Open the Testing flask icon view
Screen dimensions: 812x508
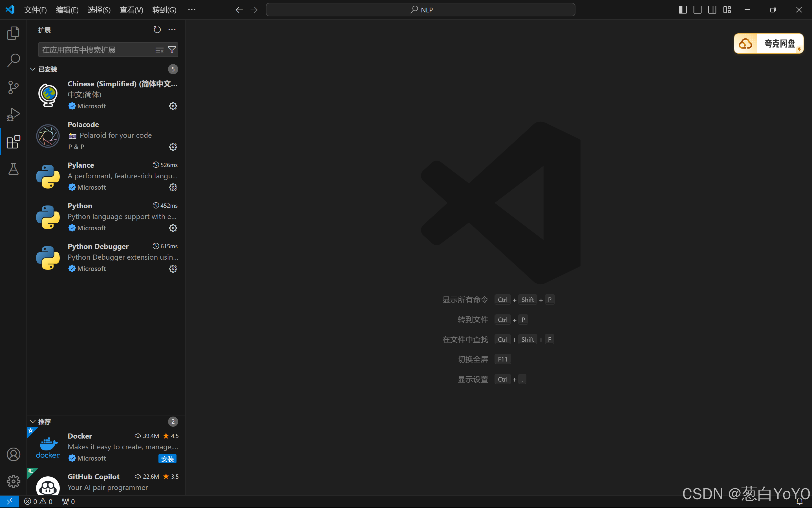point(14,169)
